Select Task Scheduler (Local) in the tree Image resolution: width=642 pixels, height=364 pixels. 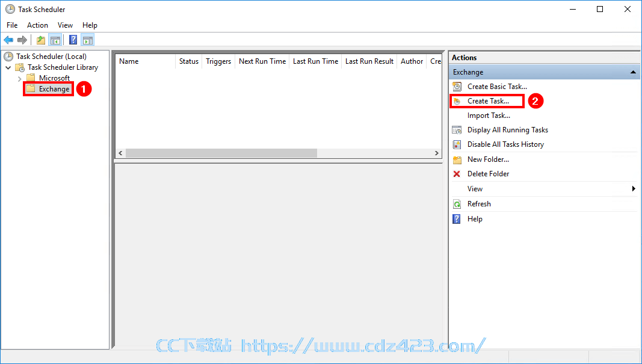(52, 57)
